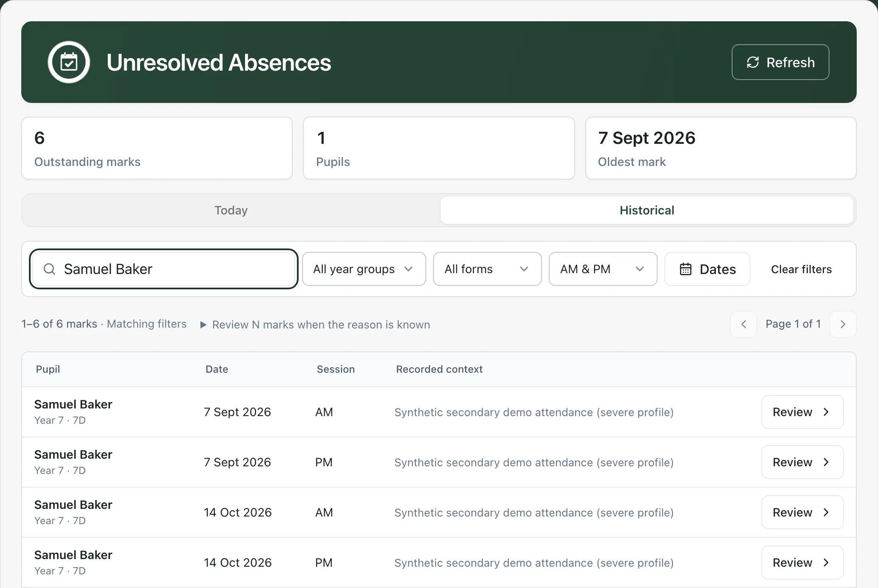Open the AM & PM session dropdown

603,269
